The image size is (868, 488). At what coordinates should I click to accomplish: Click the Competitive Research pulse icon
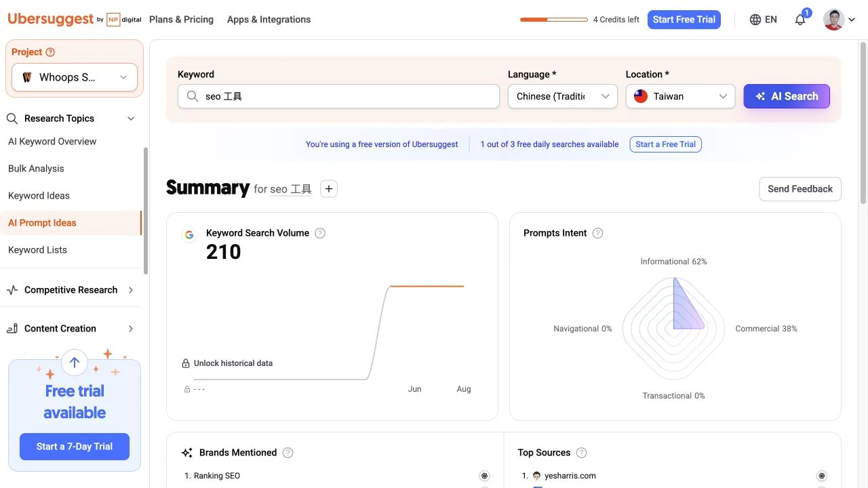point(12,290)
